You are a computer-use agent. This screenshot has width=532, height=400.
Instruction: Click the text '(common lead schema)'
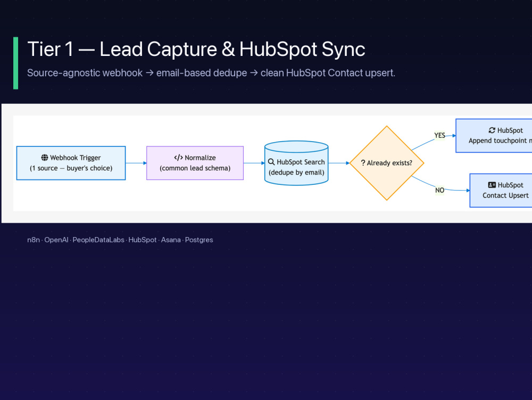click(x=195, y=168)
